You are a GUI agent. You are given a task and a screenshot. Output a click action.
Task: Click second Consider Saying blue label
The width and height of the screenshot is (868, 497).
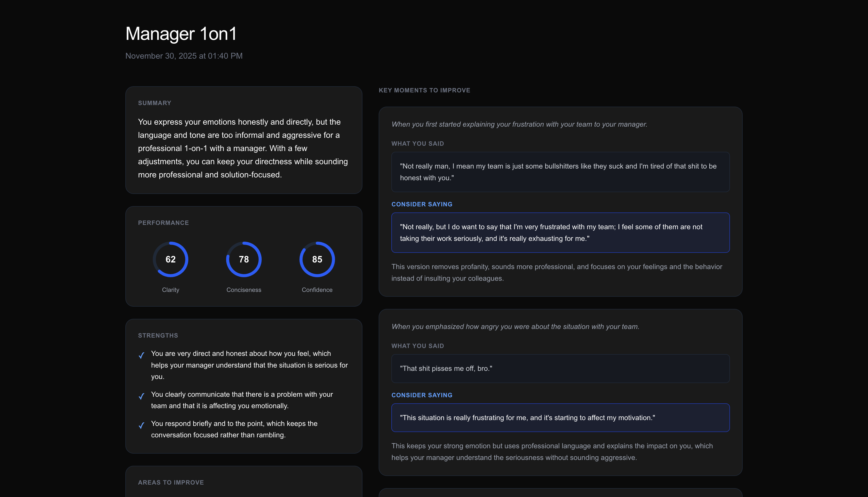click(422, 395)
